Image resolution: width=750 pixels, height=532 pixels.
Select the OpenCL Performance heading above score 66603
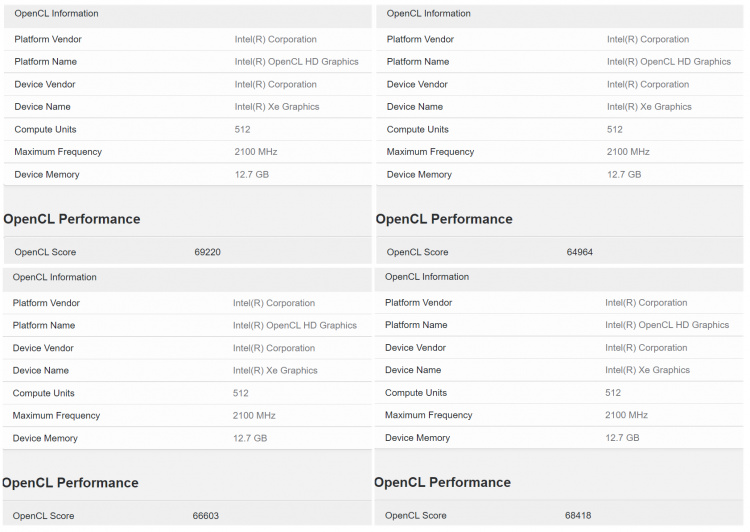point(70,483)
